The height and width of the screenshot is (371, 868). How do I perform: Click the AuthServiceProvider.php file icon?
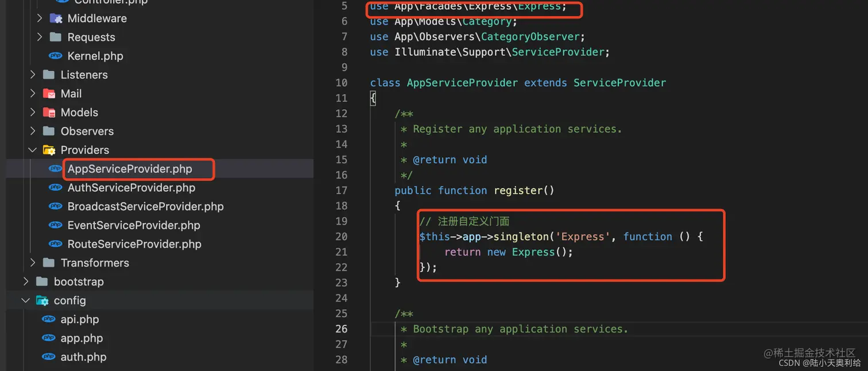(56, 188)
